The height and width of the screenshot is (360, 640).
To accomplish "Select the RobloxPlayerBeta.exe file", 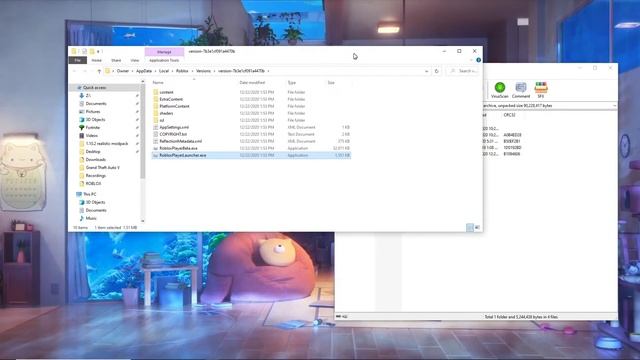I will 251,148.
